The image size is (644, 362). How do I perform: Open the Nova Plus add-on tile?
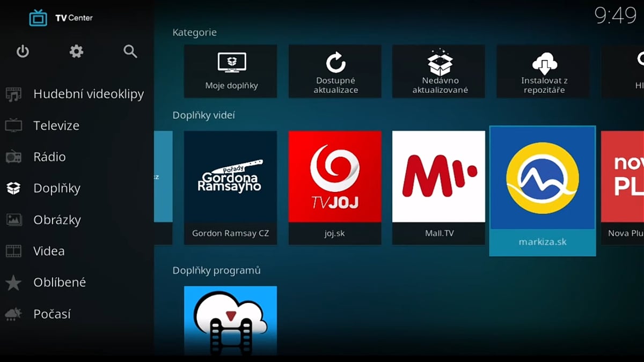[623, 188]
